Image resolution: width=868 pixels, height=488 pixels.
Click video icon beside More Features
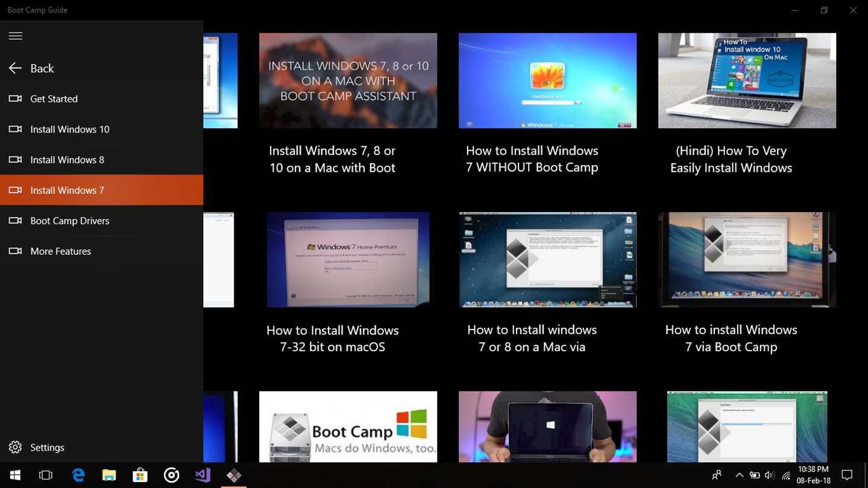pyautogui.click(x=15, y=251)
